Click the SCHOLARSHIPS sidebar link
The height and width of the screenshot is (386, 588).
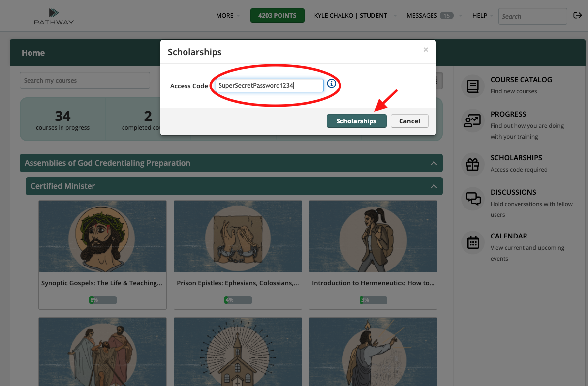516,158
